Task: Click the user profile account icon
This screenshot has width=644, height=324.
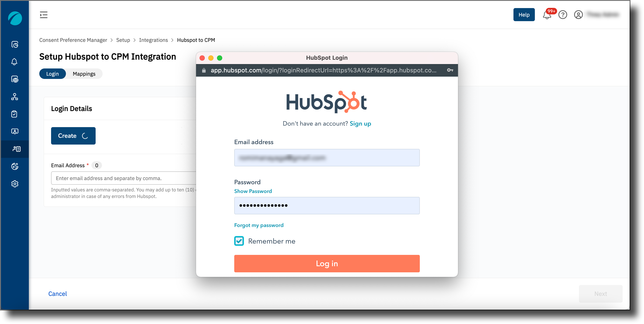Action: tap(578, 14)
